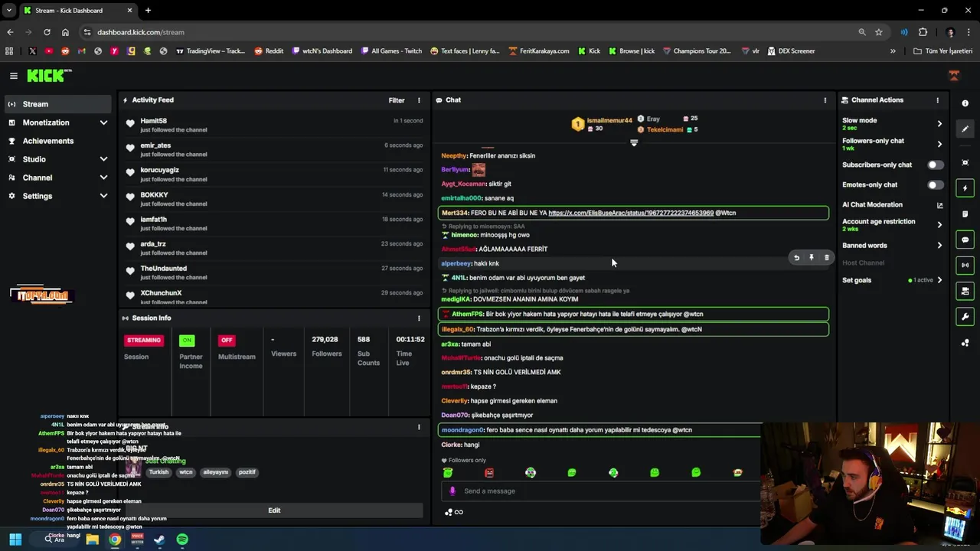Viewport: 980px width, 551px height.
Task: Open Set goals chevron
Action: (939, 280)
